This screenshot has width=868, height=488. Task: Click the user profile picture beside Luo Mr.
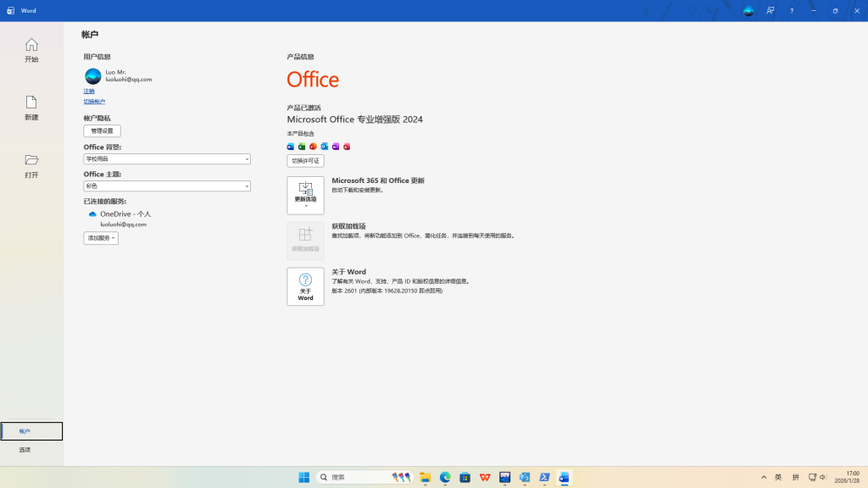pos(92,76)
